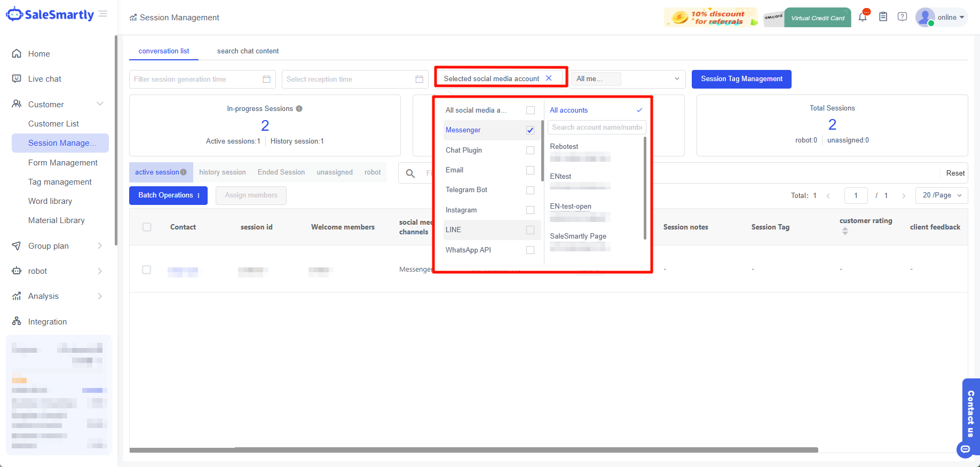
Task: Clear selected social media account filter
Action: pyautogui.click(x=549, y=78)
